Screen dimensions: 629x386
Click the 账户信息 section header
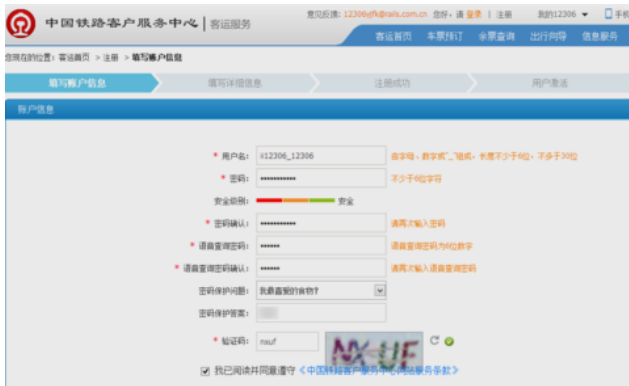(x=317, y=109)
